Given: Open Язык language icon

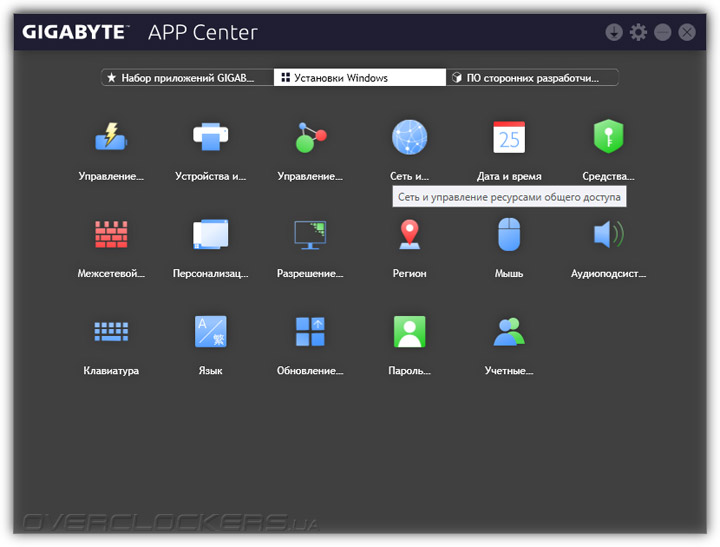Looking at the screenshot, I should pos(210,331).
